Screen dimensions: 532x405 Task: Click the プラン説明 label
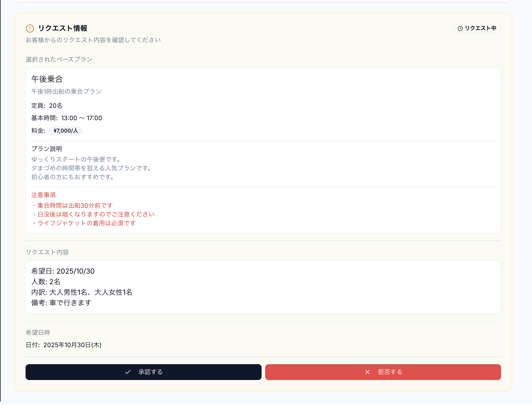click(x=47, y=149)
